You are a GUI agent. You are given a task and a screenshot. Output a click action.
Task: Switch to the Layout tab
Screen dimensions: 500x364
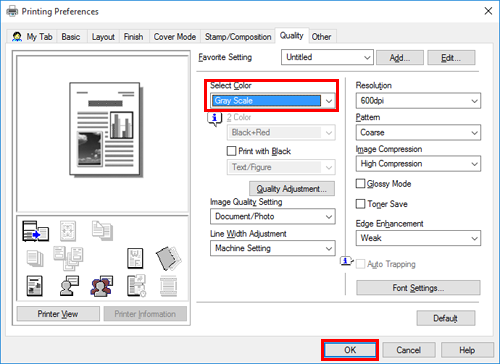103,37
